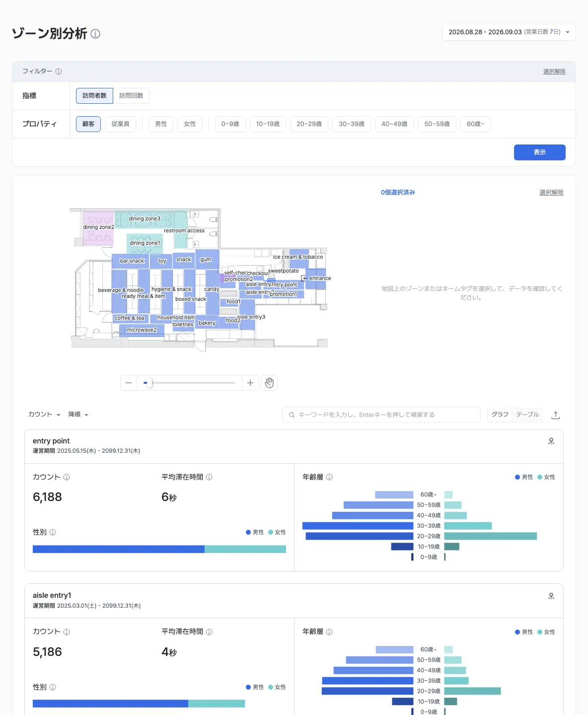Open aisle entry1 カウント info icon

pyautogui.click(x=67, y=632)
